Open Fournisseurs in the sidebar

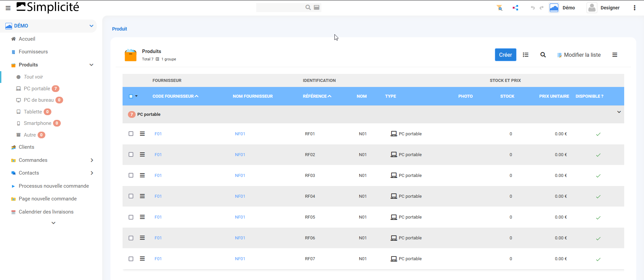point(33,52)
